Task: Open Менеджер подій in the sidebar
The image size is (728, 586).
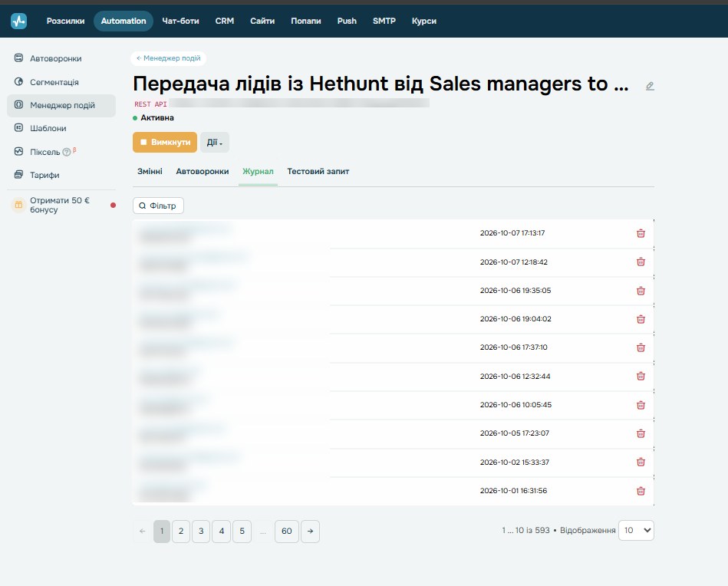Action: click(x=61, y=105)
